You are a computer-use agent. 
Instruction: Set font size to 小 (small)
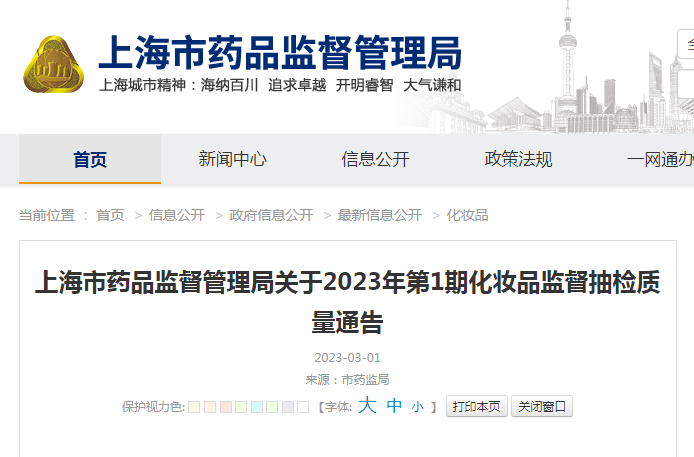pos(417,407)
